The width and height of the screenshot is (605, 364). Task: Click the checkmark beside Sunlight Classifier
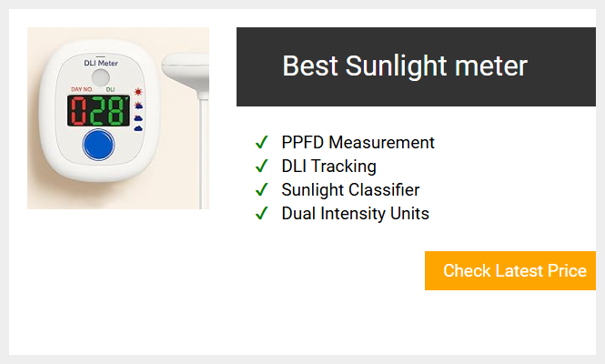click(262, 189)
